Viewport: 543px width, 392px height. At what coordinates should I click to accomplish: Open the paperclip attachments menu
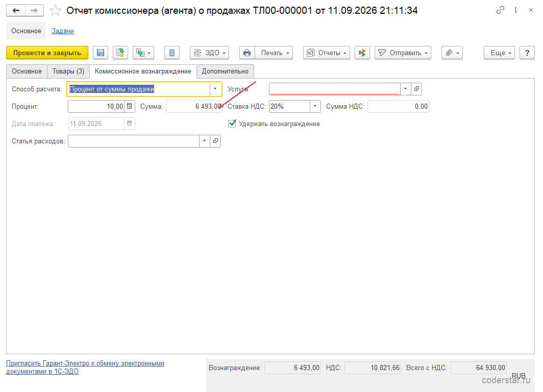[x=452, y=53]
